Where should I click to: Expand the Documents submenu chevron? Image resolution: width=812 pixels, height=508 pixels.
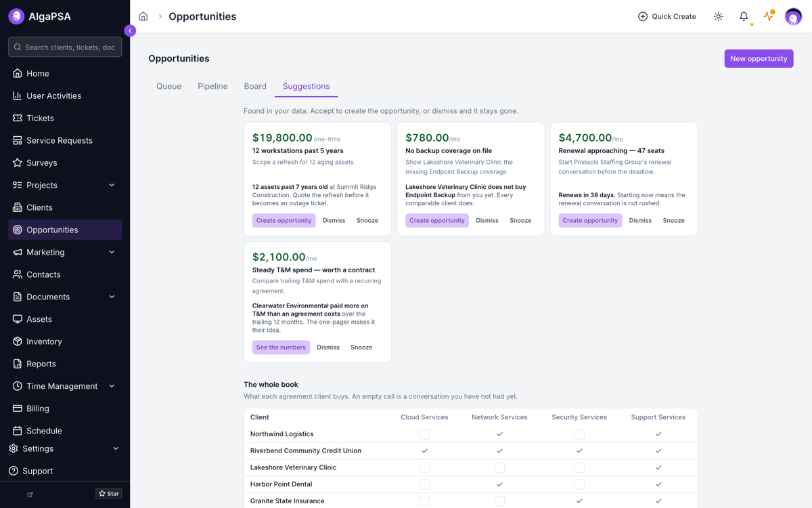point(112,297)
